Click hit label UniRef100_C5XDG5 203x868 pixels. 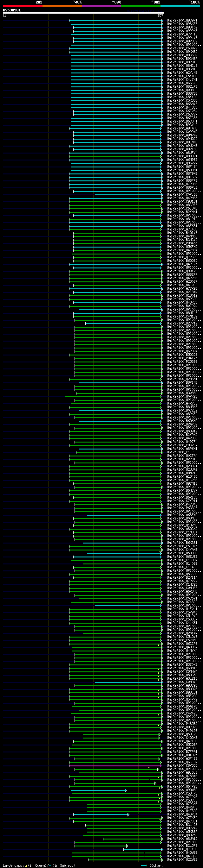click(182, 100)
